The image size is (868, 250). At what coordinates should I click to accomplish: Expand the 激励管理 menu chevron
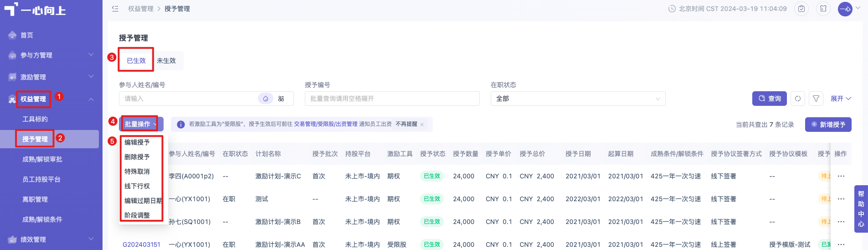pyautogui.click(x=91, y=77)
